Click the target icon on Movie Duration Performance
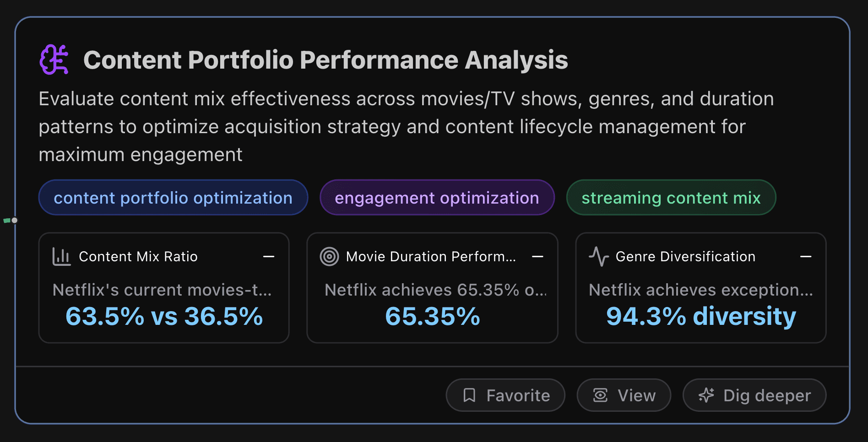The width and height of the screenshot is (868, 442). [x=329, y=257]
